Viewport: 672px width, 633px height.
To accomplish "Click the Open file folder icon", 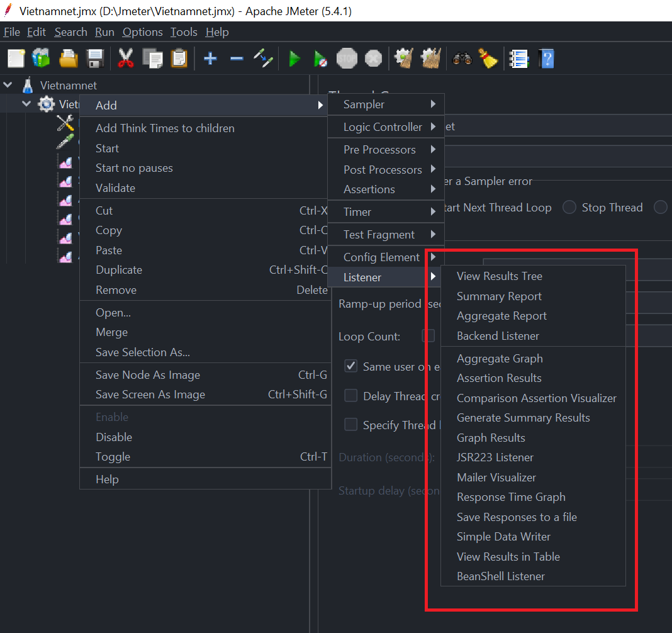I will (x=69, y=59).
